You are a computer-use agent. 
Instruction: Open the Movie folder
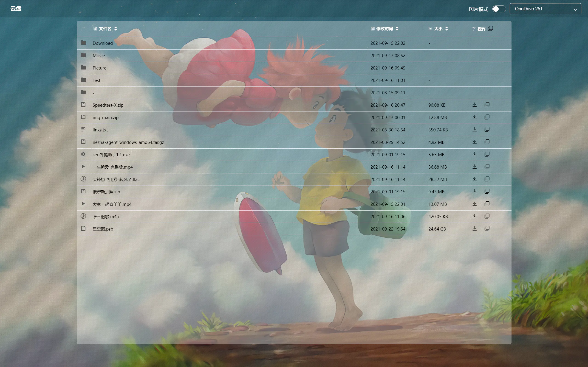click(x=99, y=56)
